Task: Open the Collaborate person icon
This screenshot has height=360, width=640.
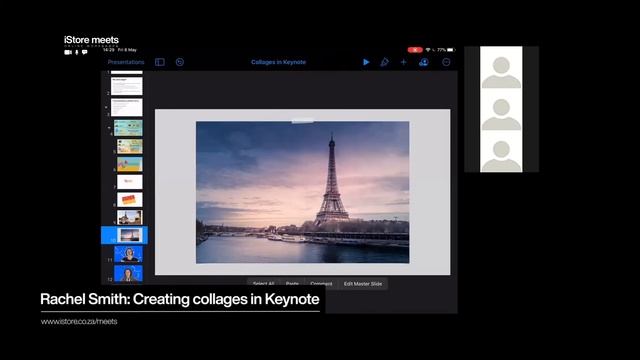Action: [424, 62]
